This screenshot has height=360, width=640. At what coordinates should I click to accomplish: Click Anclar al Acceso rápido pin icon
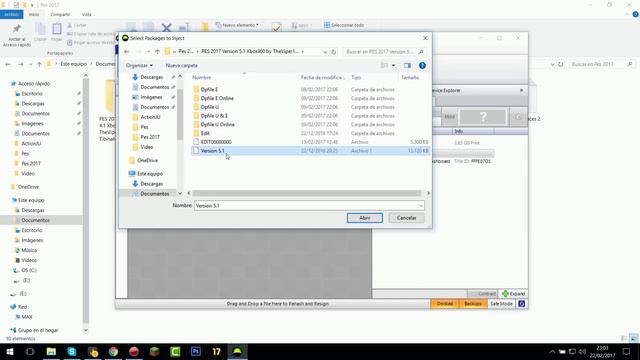point(17,29)
